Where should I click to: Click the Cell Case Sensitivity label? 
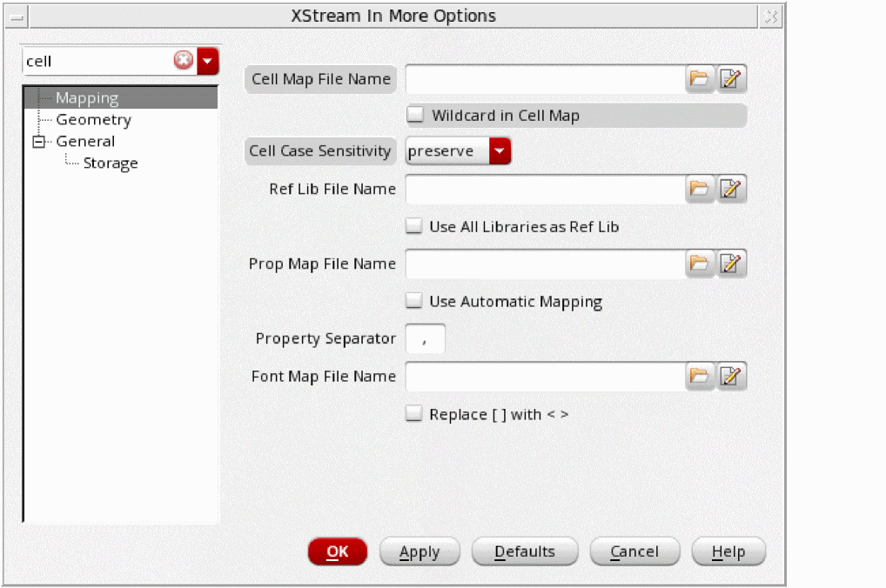320,150
